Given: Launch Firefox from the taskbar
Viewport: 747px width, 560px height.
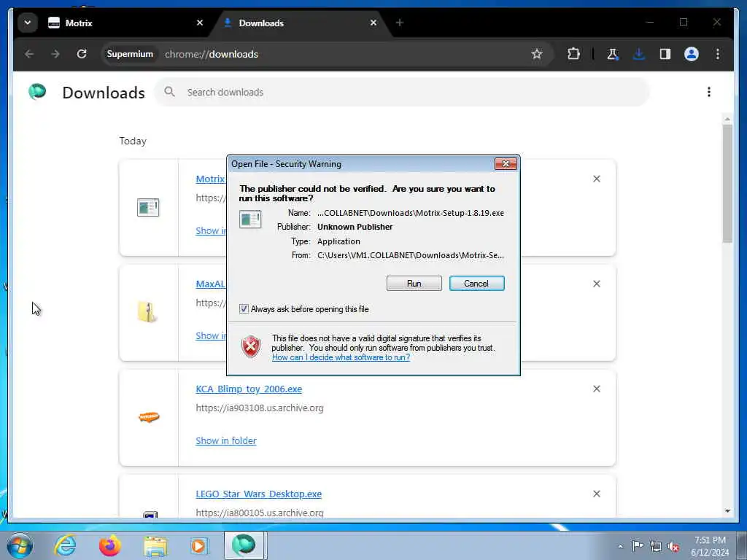Looking at the screenshot, I should 109,545.
